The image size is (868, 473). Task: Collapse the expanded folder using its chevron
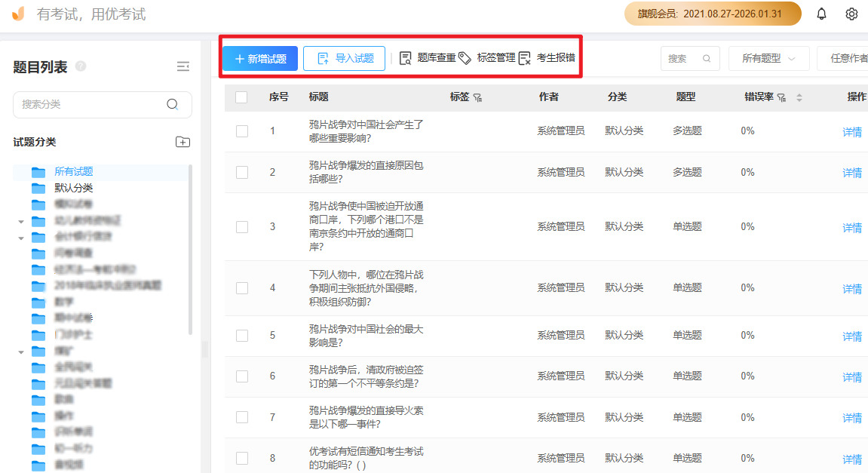[x=21, y=220]
